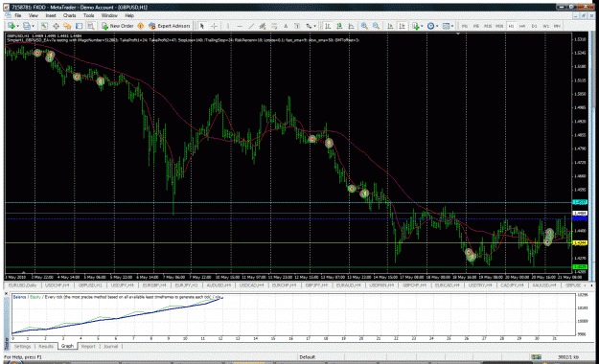The width and height of the screenshot is (599, 364).
Task: Select the D1 timeframe button
Action: tap(534, 26)
